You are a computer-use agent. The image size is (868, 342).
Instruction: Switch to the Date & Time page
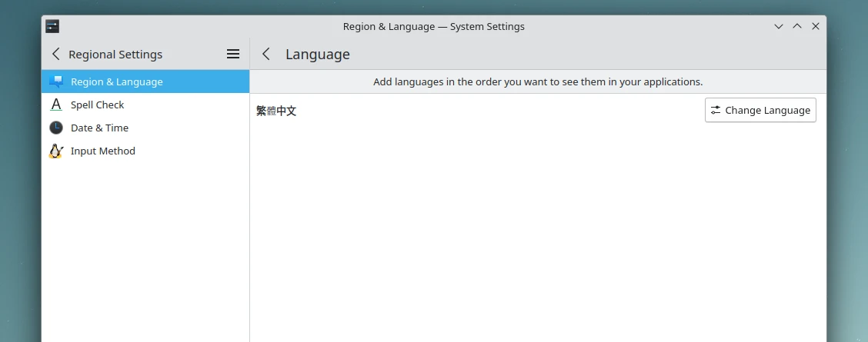pyautogui.click(x=99, y=128)
